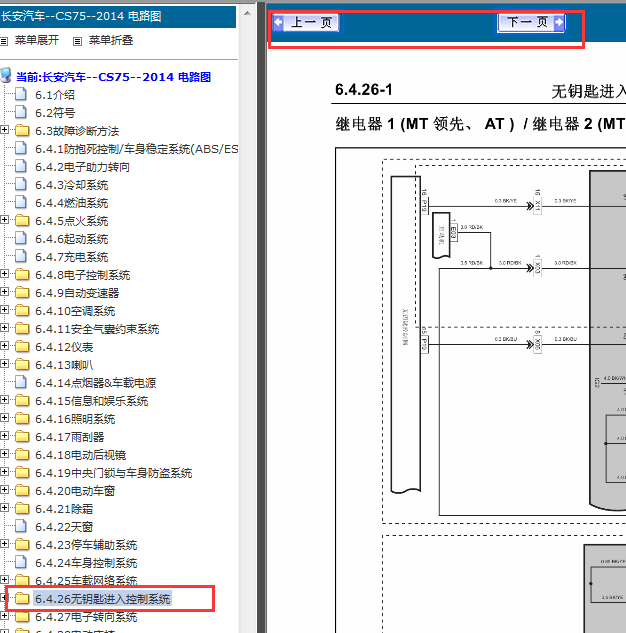Expand the 6.4.12仪表 plus sign
Screen dimensions: 626x633
pyautogui.click(x=4, y=346)
